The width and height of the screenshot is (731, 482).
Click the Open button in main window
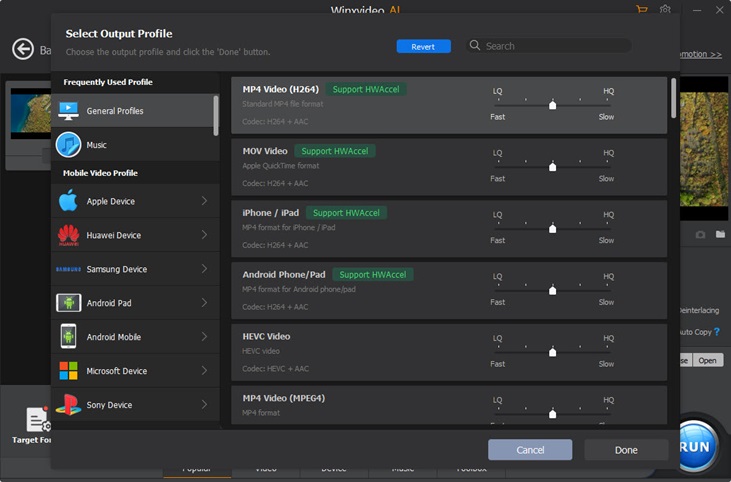pyautogui.click(x=707, y=360)
